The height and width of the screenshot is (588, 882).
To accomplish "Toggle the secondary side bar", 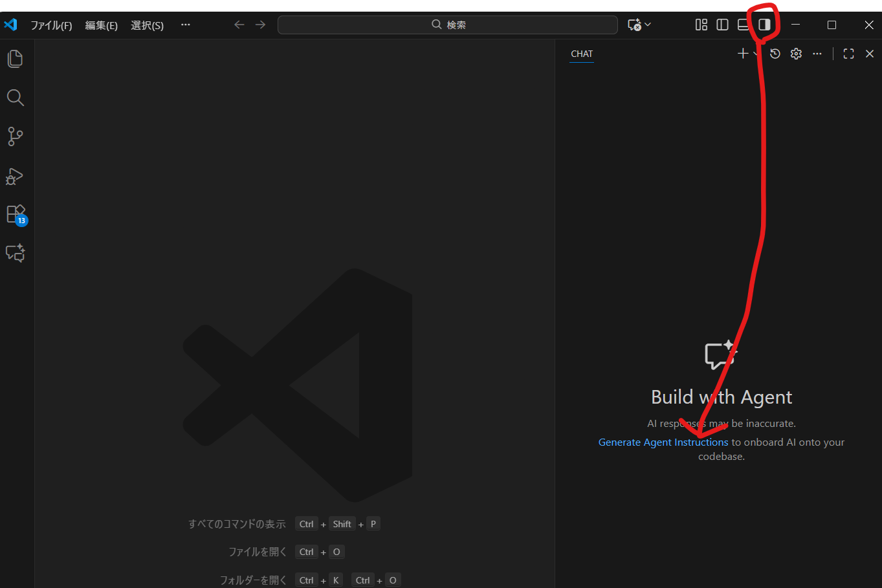I will click(x=764, y=25).
